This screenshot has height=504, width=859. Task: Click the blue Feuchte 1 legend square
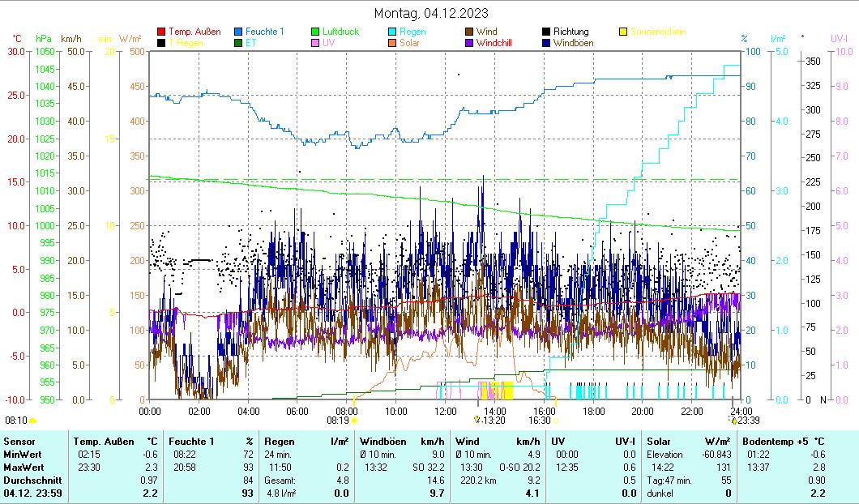pyautogui.click(x=239, y=32)
